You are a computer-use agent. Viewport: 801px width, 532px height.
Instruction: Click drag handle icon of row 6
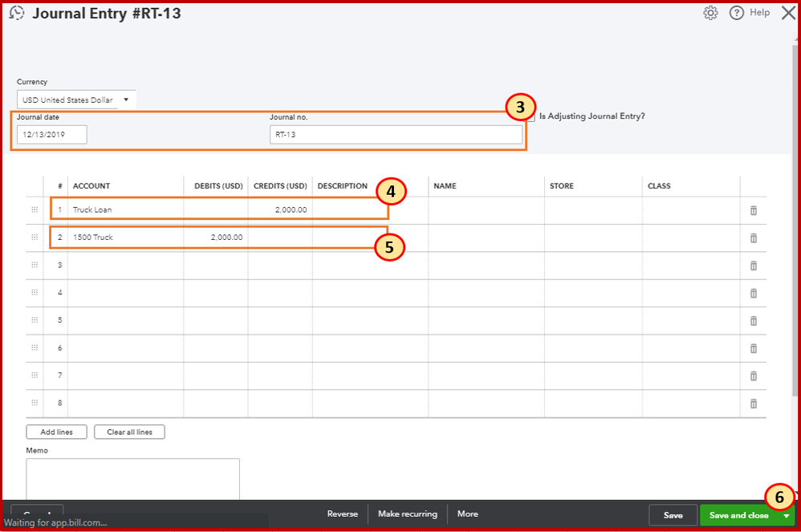[35, 347]
